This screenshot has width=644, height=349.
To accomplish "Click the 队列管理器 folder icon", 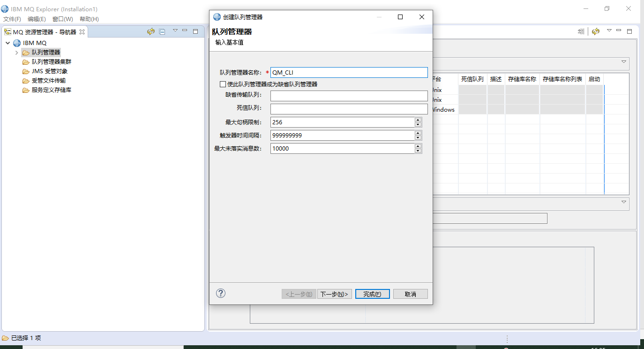I will [26, 52].
